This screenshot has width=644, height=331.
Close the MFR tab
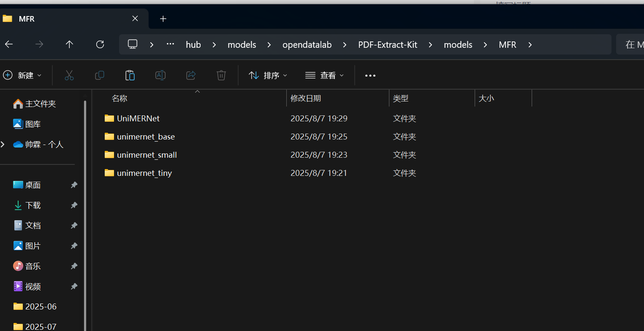pos(135,19)
